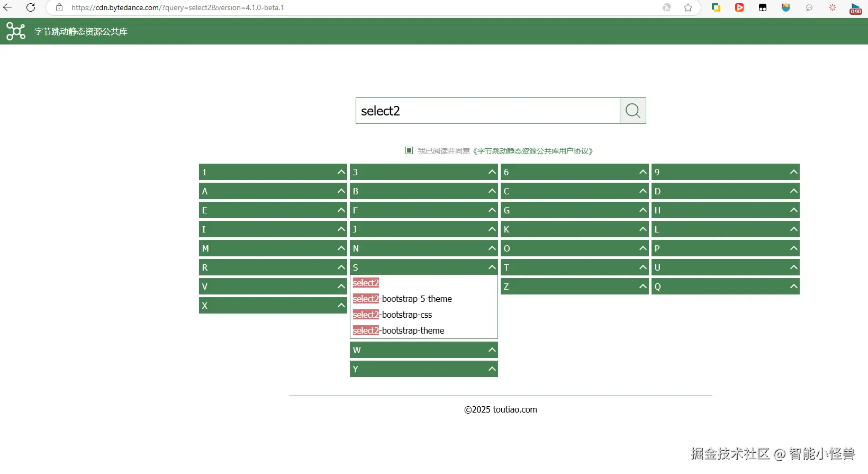868x474 pixels.
Task: Open the select2-bootstrap-5-theme result
Action: click(x=402, y=299)
